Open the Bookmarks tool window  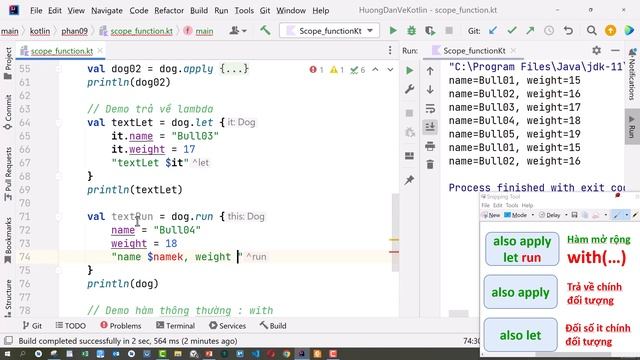pyautogui.click(x=8, y=241)
